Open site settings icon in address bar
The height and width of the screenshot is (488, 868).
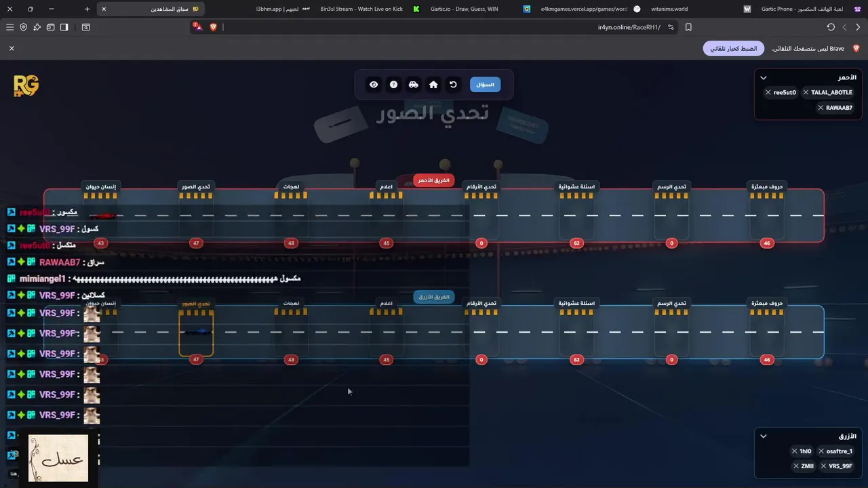pyautogui.click(x=671, y=27)
